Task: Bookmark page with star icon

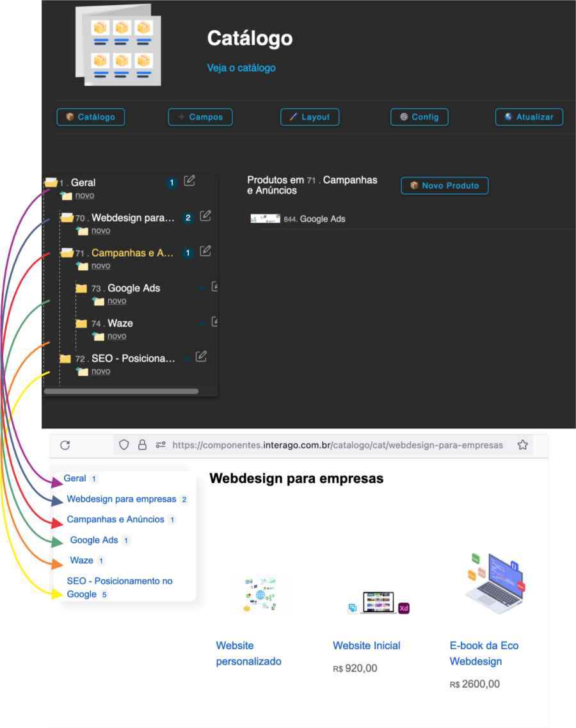Action: click(522, 445)
